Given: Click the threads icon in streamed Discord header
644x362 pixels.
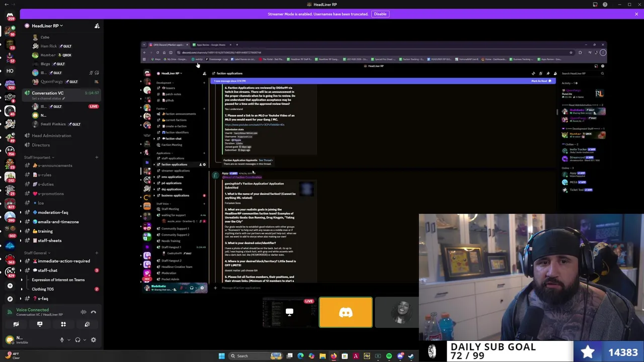Looking at the screenshot, I should [533, 73].
